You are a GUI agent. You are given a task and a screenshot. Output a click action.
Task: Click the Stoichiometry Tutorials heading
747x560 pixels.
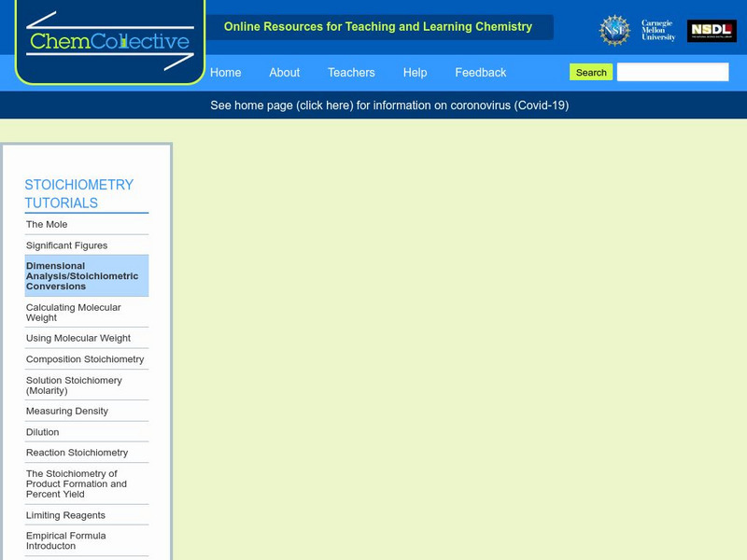point(79,193)
